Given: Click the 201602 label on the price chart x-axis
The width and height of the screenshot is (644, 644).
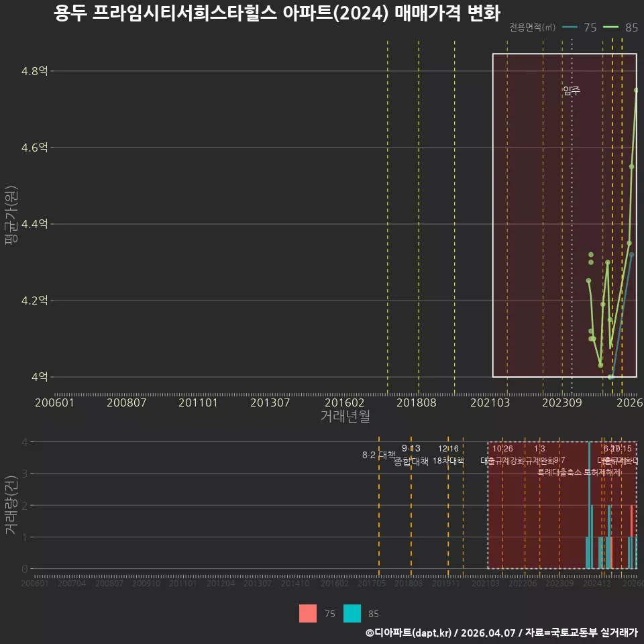Looking at the screenshot, I should tap(344, 402).
